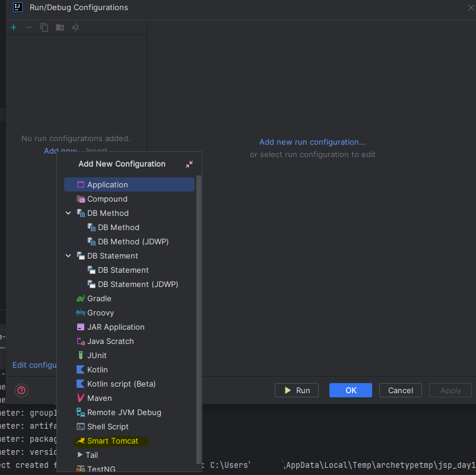This screenshot has height=475, width=476.
Task: Select Tail in the list
Action: [x=129, y=455]
